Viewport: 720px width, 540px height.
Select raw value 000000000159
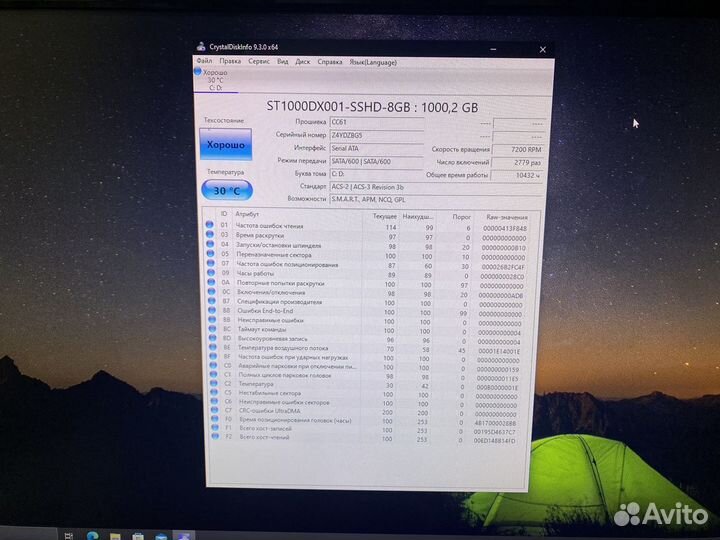498,369
